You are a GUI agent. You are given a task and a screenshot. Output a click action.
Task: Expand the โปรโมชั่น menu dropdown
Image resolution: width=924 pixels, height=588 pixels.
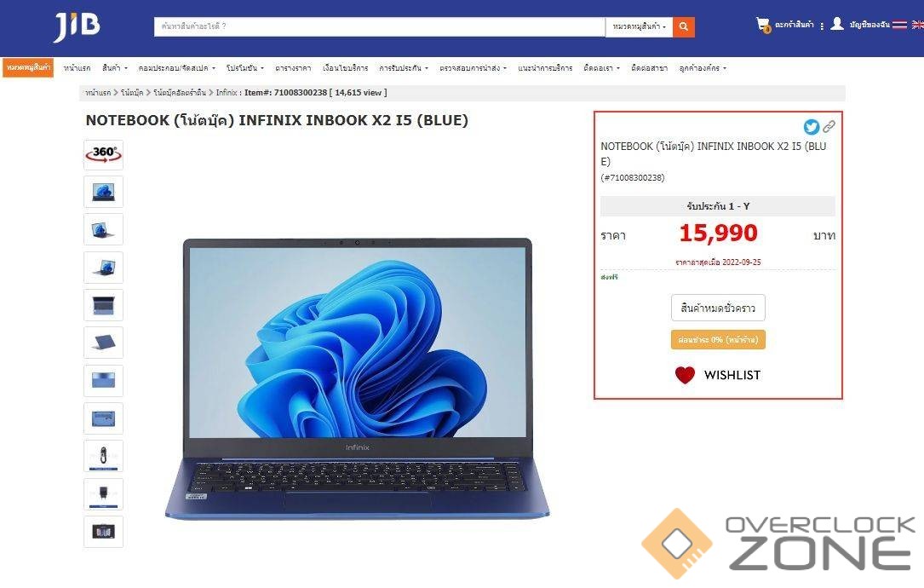245,68
